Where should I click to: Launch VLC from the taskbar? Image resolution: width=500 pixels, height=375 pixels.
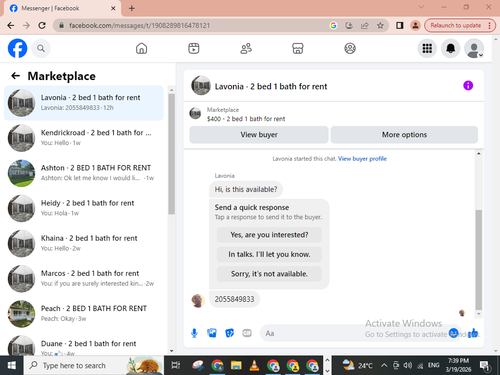(255, 366)
